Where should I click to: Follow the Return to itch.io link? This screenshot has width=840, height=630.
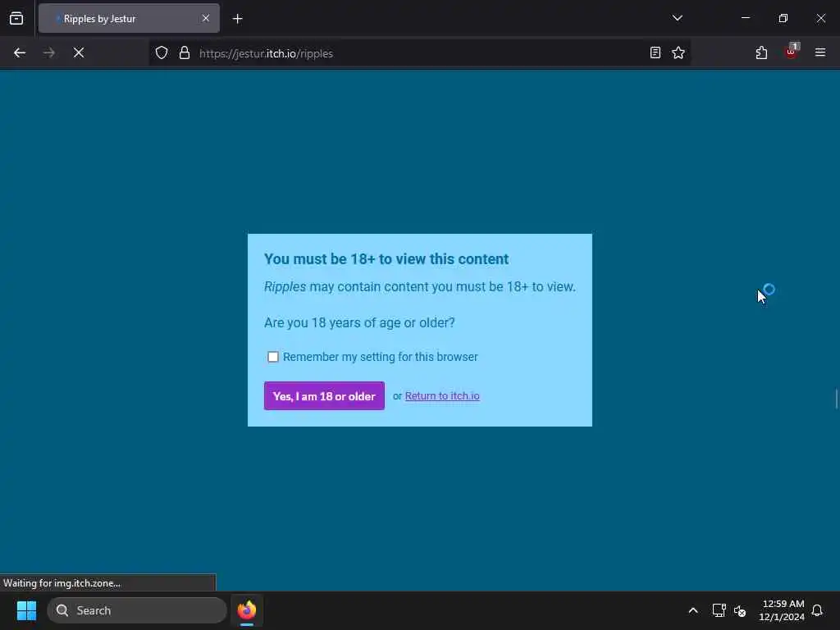442,396
